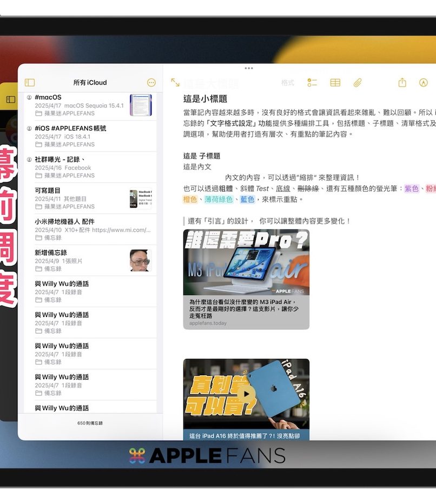Tap the share icon in the note toolbar
This screenshot has width=436, height=504.
pyautogui.click(x=402, y=83)
